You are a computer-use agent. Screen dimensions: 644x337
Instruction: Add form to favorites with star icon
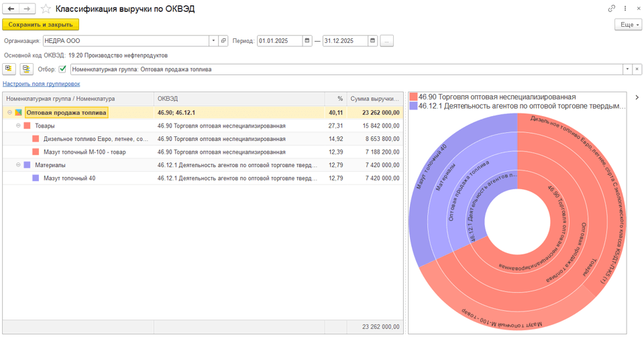pyautogui.click(x=46, y=9)
